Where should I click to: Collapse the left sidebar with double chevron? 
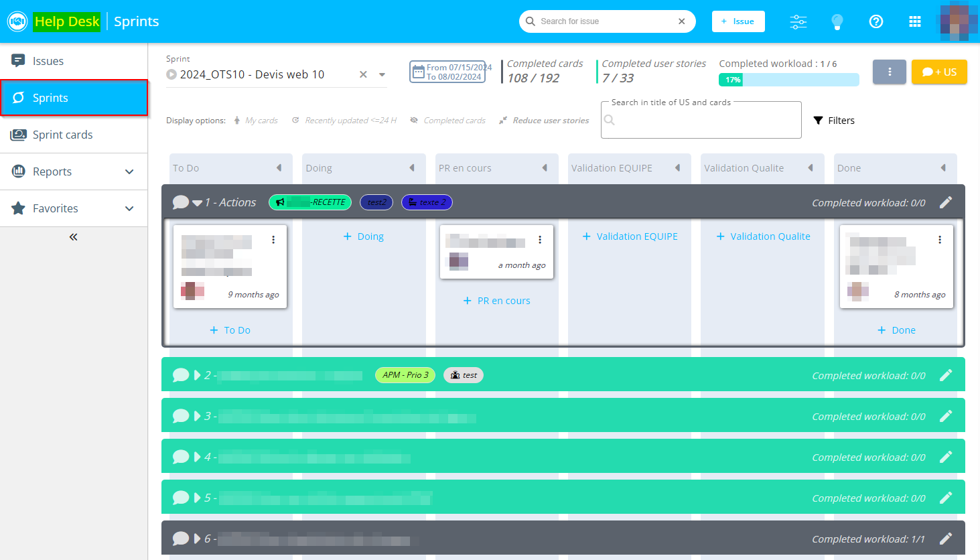(x=74, y=237)
